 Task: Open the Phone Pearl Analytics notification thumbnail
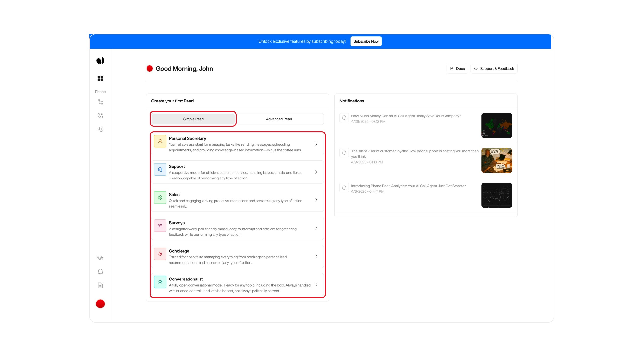pyautogui.click(x=496, y=195)
